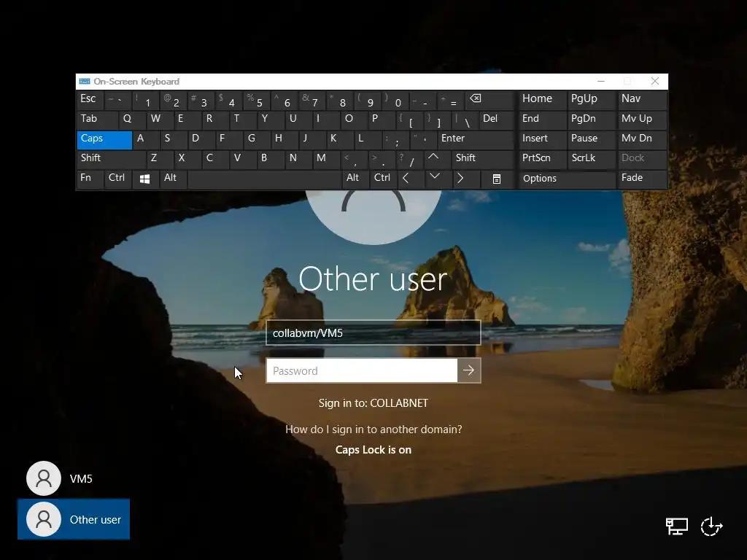Open network connection icon on login screen

point(676,526)
